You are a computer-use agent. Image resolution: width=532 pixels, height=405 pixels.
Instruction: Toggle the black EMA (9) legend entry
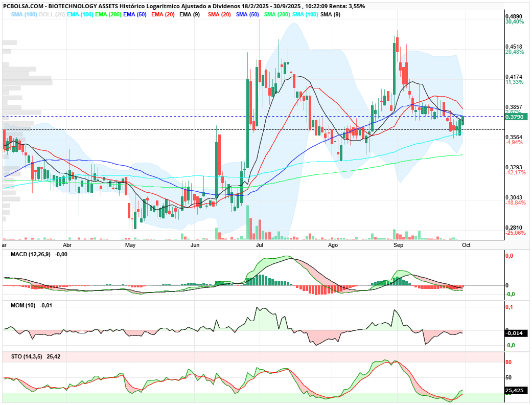click(189, 14)
